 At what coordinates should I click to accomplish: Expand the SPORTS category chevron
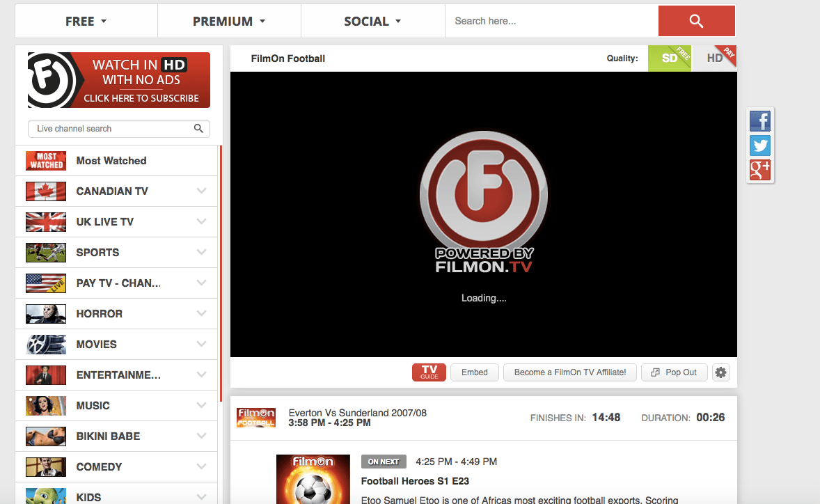click(201, 252)
